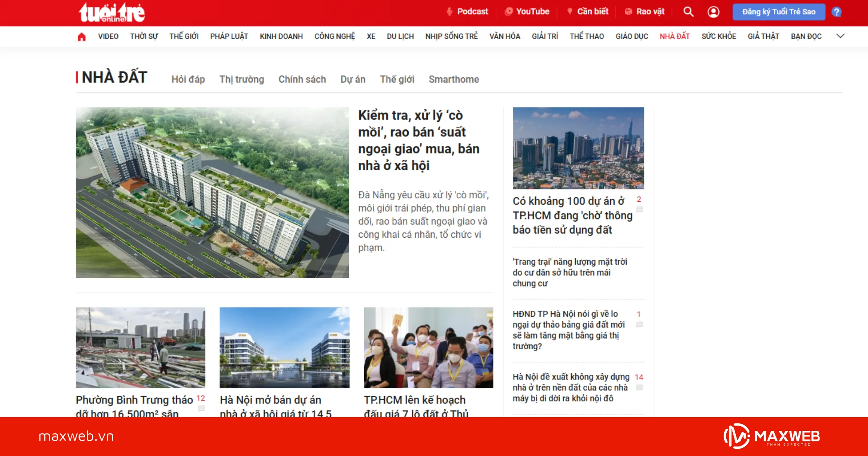The image size is (868, 456).
Task: Switch to the Thị trường tab
Action: [242, 79]
